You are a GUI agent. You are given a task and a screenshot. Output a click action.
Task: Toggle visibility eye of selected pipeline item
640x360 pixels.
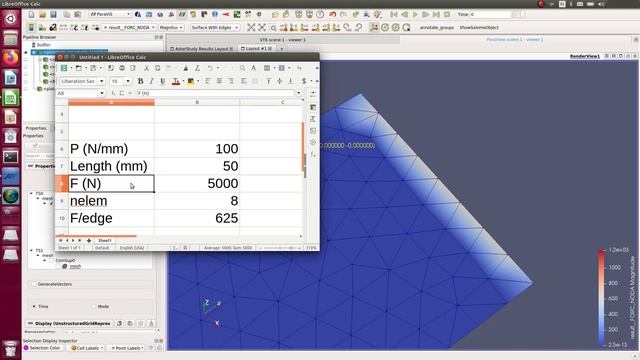[26, 52]
